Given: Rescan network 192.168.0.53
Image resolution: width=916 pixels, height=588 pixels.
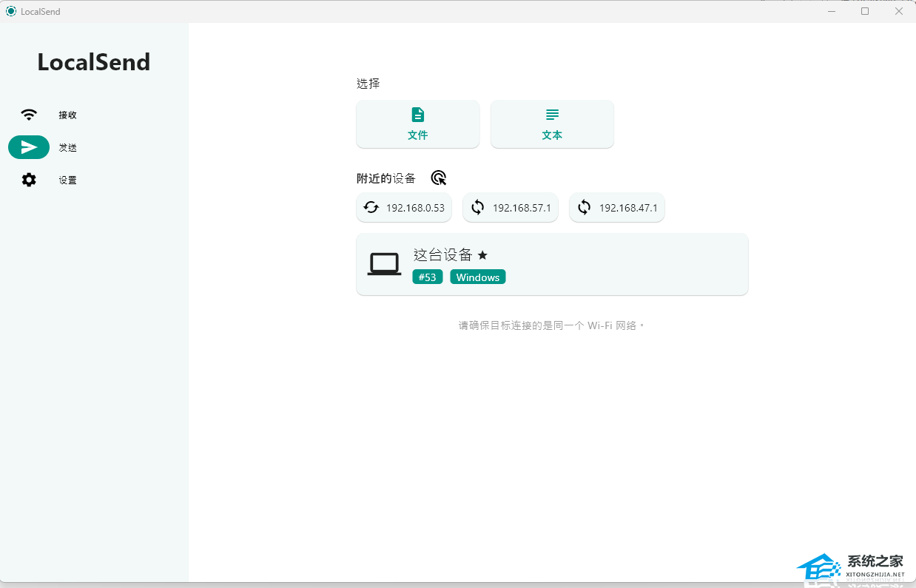Looking at the screenshot, I should pos(404,208).
